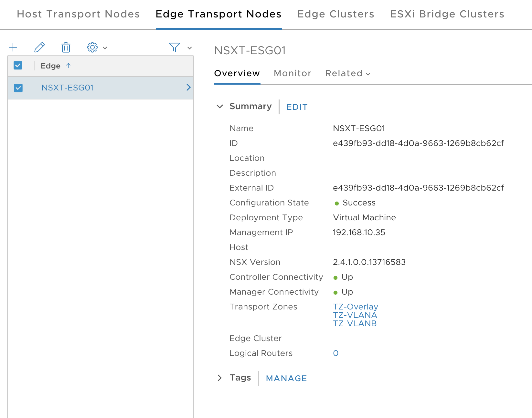This screenshot has width=532, height=418.
Task: Click EDIT next to Summary
Action: click(x=296, y=107)
